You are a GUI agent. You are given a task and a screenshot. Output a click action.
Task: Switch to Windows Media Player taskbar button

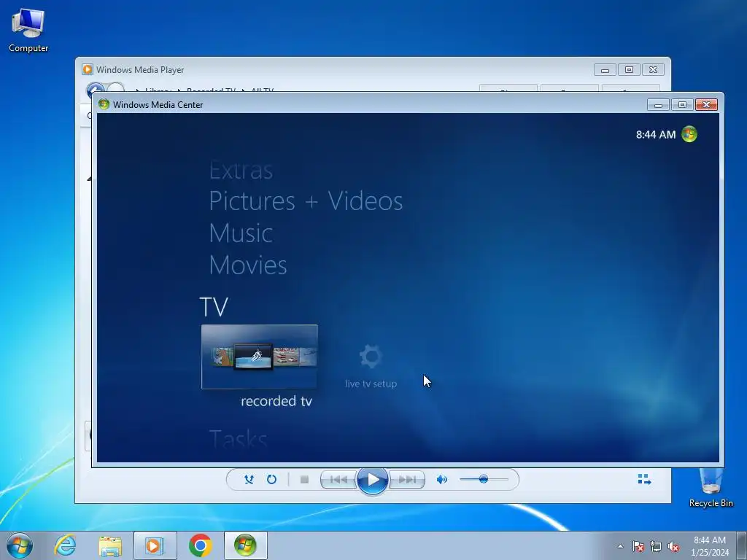155,545
